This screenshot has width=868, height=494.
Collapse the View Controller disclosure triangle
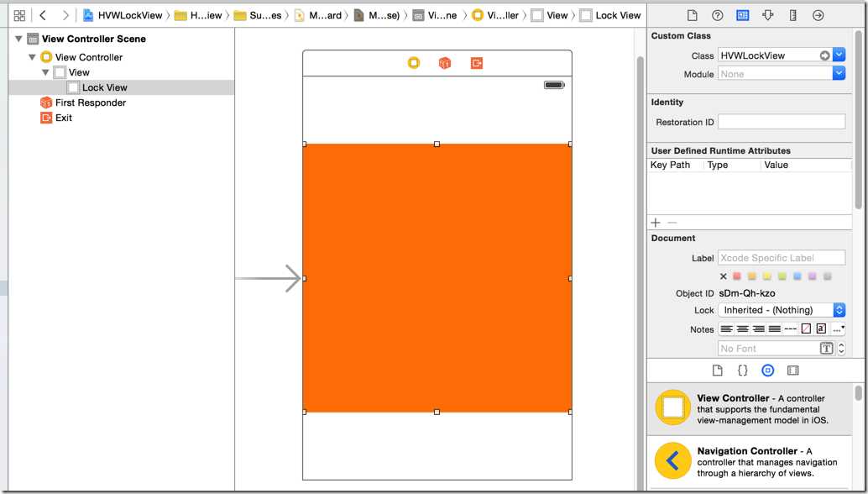click(32, 57)
